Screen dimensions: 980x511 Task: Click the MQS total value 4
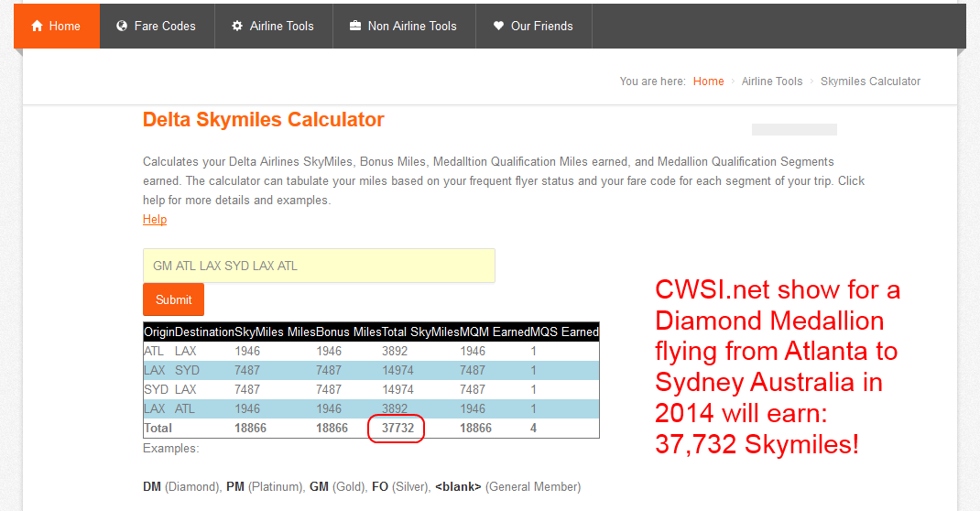click(533, 428)
